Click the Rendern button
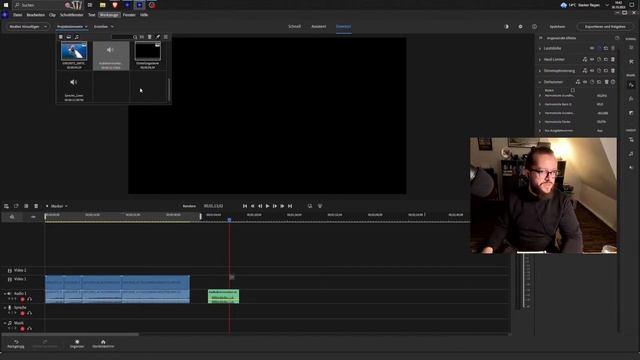 point(189,206)
